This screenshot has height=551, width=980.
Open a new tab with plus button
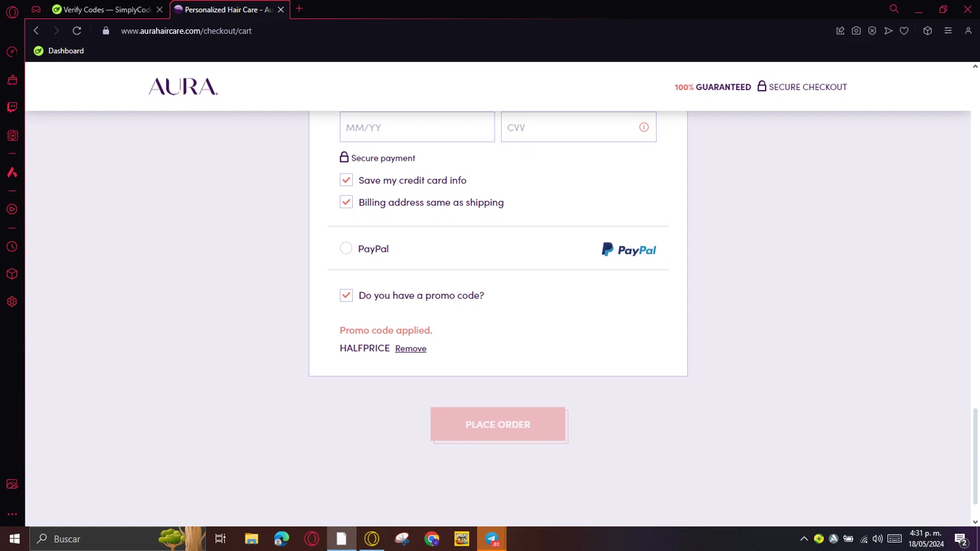299,9
